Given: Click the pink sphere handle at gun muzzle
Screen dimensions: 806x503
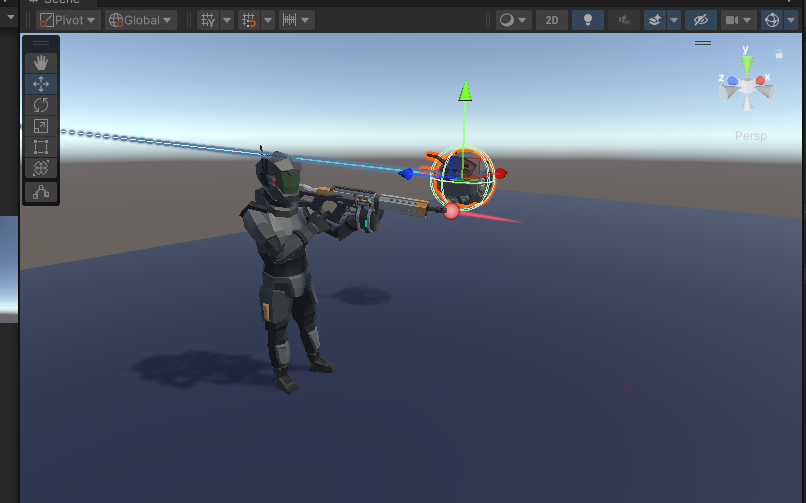Looking at the screenshot, I should (451, 211).
